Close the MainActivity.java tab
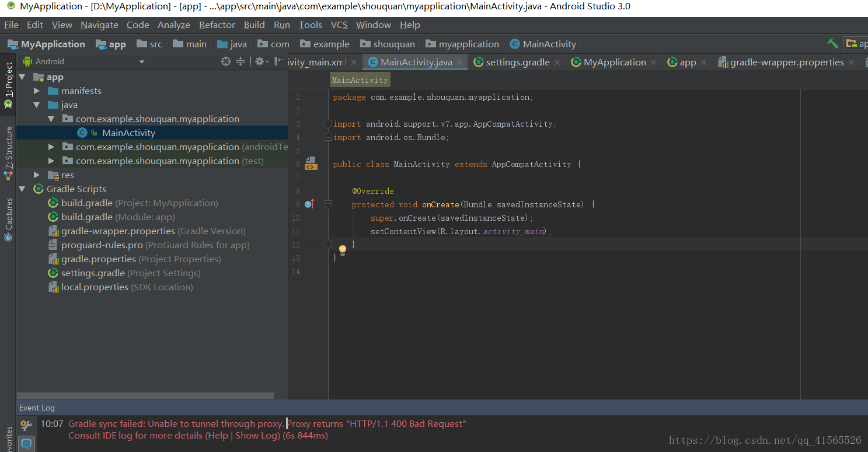The width and height of the screenshot is (868, 452). [460, 62]
